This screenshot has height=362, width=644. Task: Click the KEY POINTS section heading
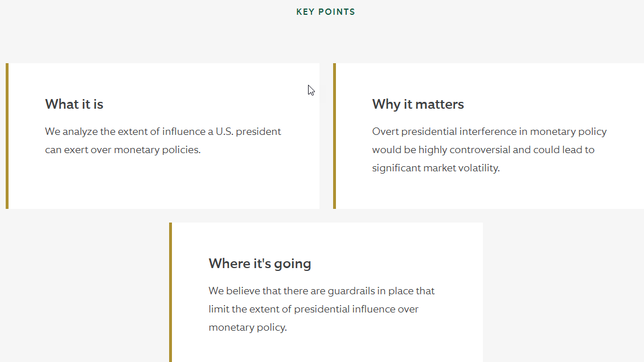coord(326,12)
